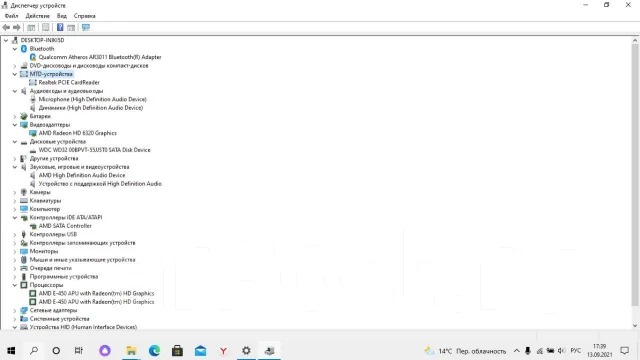Click the Qualcomm Atheros Bluetooth adapter icon
This screenshot has width=640, height=360.
[x=33, y=57]
